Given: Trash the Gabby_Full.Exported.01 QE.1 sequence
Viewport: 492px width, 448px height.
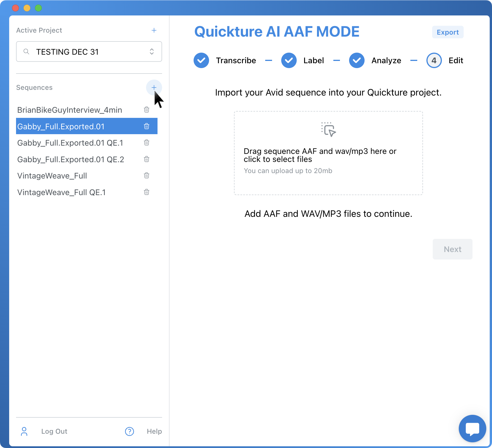Looking at the screenshot, I should [146, 143].
